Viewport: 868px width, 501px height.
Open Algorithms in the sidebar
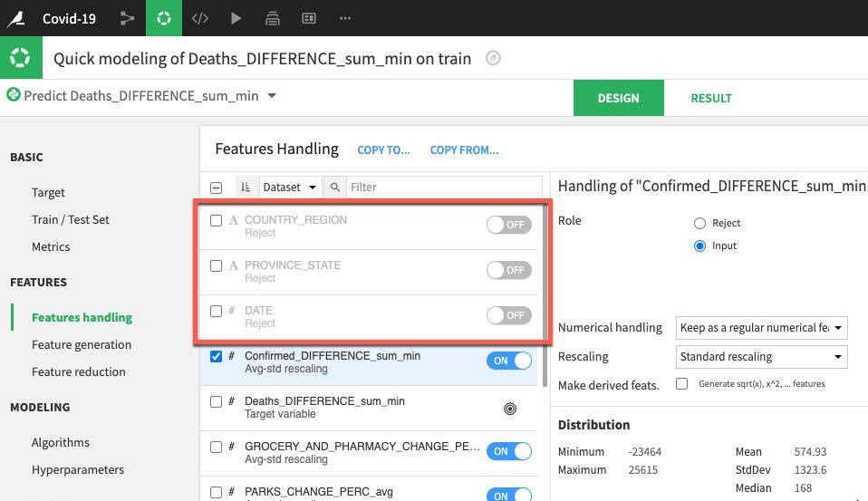pyautogui.click(x=61, y=442)
